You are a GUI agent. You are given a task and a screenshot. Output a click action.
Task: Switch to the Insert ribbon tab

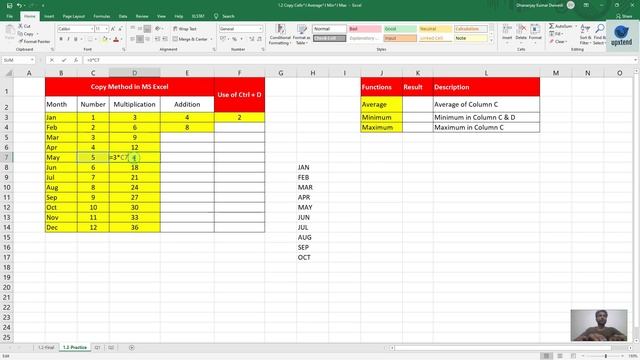pos(49,16)
